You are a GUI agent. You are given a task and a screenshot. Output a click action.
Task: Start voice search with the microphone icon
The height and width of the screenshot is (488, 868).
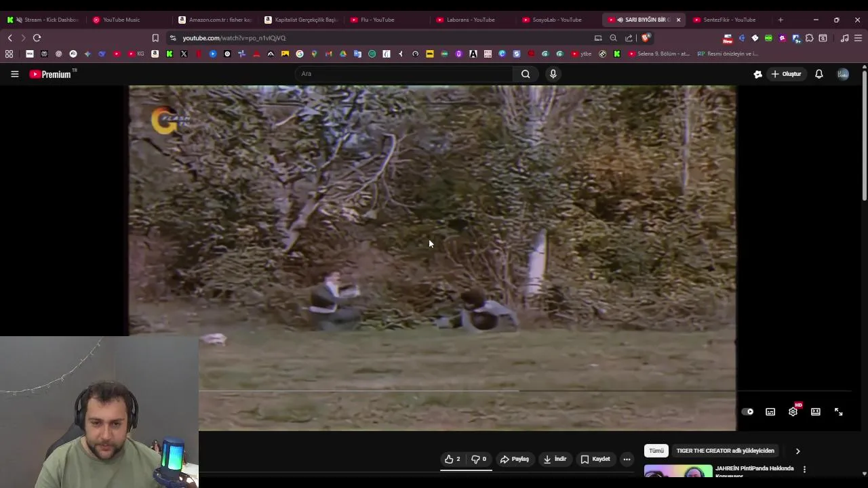pyautogui.click(x=553, y=74)
